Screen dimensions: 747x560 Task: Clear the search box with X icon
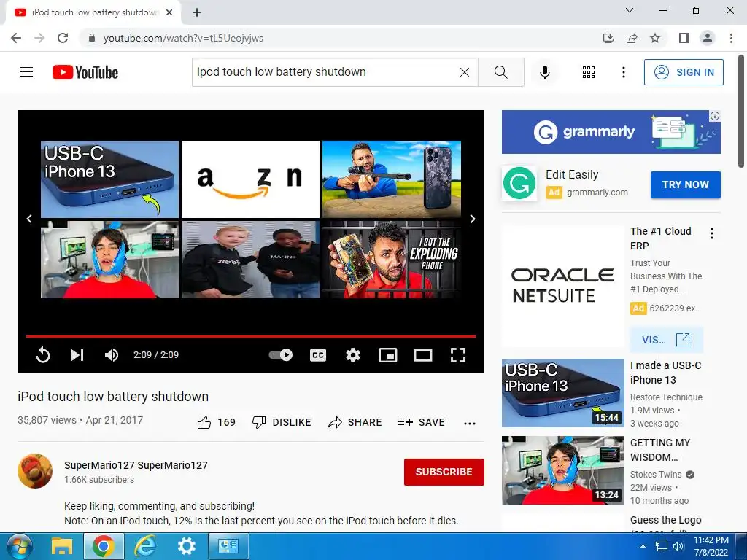coord(465,72)
